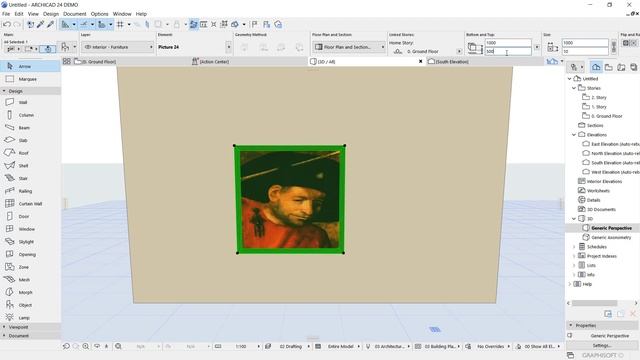
Task: Collapse the Design toolbox group
Action: click(x=4, y=91)
